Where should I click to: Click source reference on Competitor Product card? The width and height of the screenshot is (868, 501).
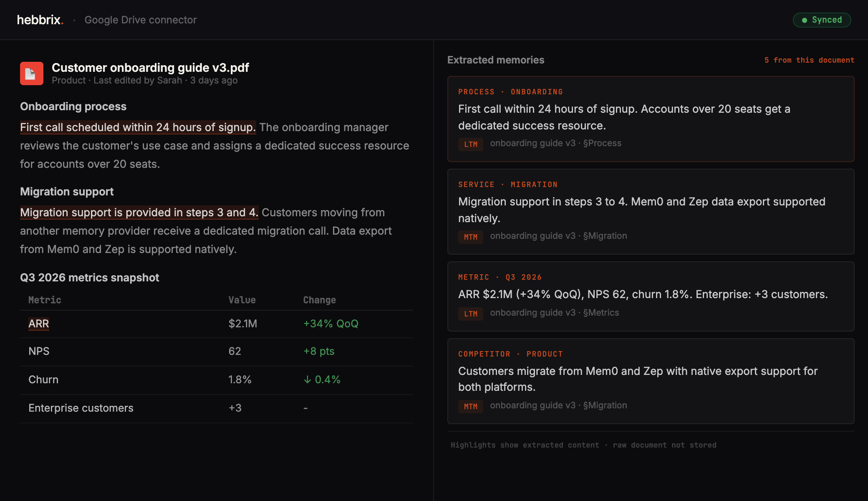(x=558, y=405)
